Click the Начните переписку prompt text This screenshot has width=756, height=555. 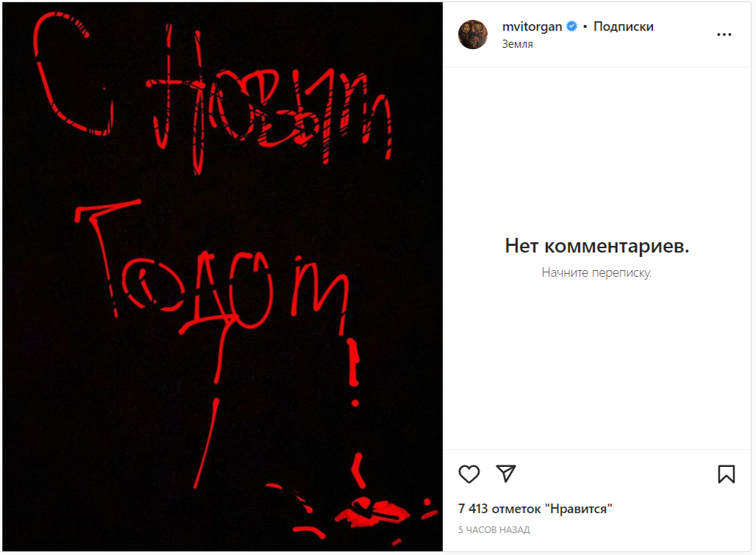597,272
